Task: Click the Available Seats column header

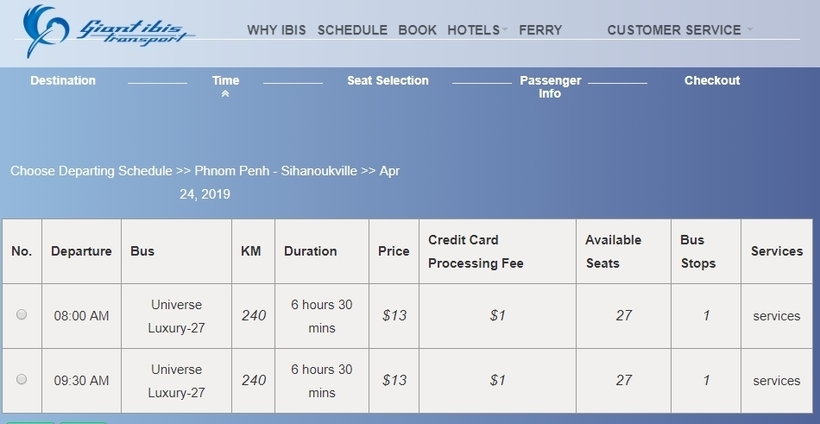Action: click(x=613, y=251)
